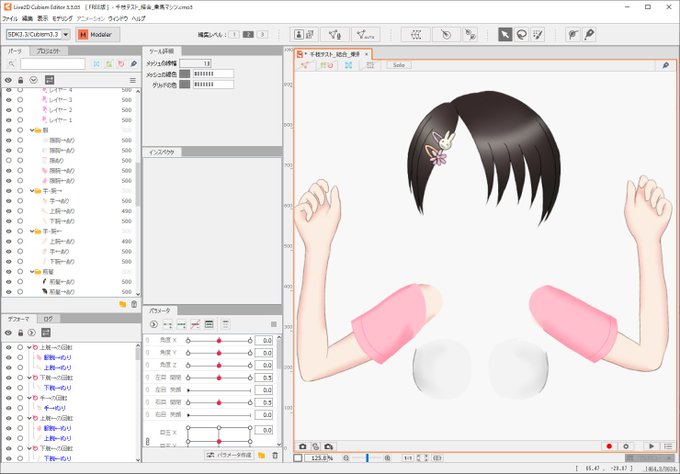Collapse the 前髪 folder in Parts tree
680x474 pixels.
pos(32,272)
